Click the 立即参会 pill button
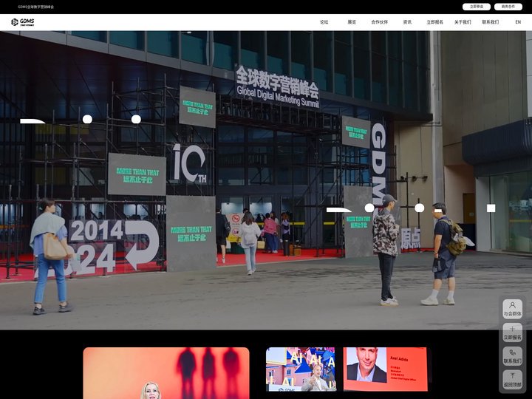532x399 pixels. (477, 7)
